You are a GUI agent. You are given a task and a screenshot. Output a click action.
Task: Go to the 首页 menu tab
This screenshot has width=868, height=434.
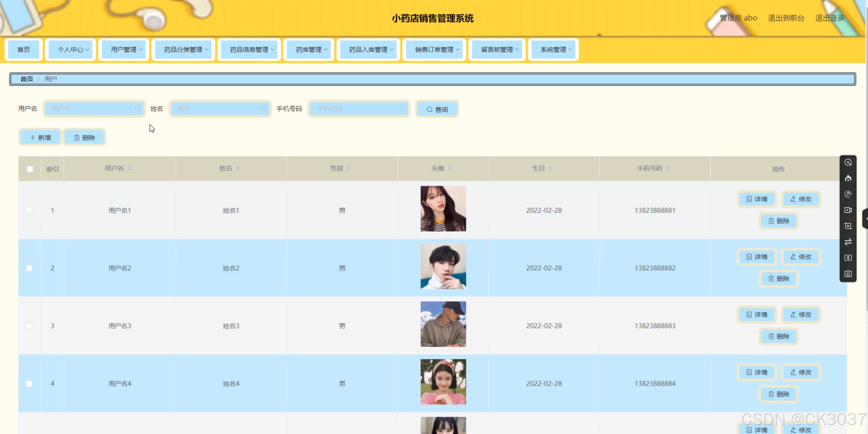point(24,49)
